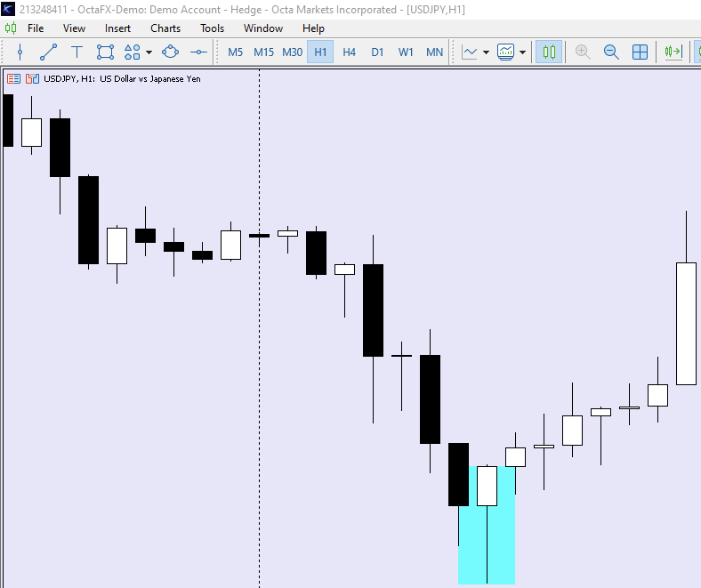Open the Help menu
The width and height of the screenshot is (701, 588).
(x=313, y=28)
